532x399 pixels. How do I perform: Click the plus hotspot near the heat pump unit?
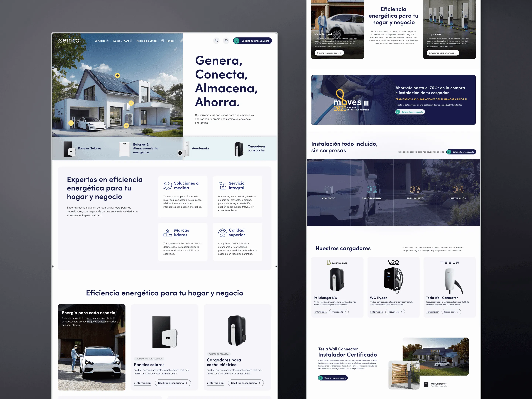(126, 125)
